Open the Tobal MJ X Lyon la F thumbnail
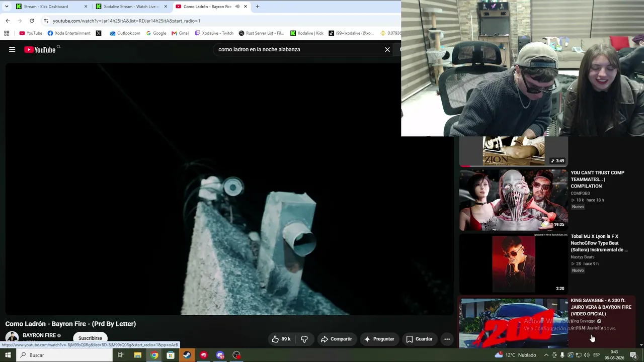 [x=513, y=264]
